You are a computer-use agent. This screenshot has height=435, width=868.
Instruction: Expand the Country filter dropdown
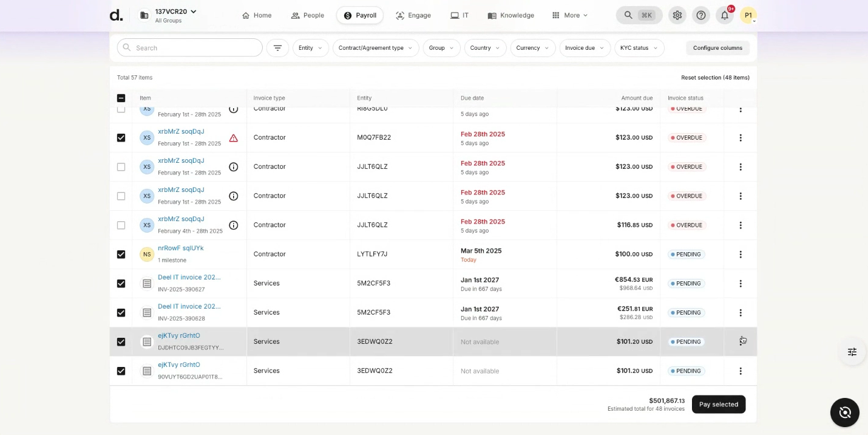pos(485,48)
